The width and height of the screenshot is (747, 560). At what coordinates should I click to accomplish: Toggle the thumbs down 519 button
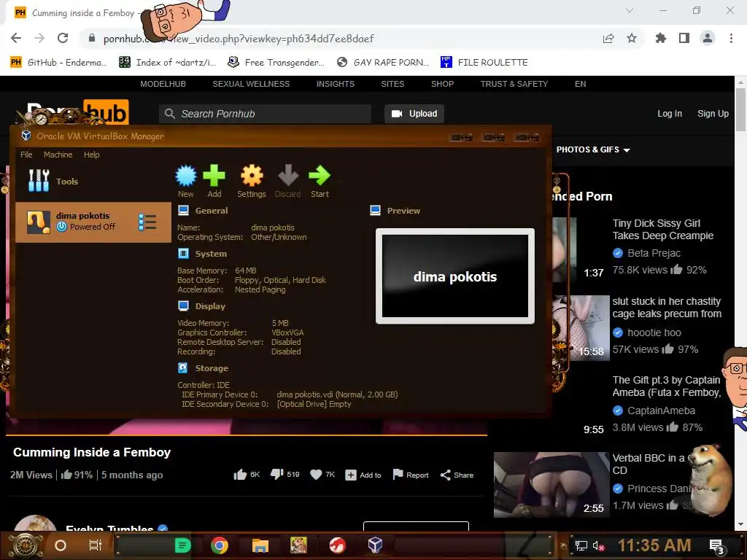click(285, 474)
